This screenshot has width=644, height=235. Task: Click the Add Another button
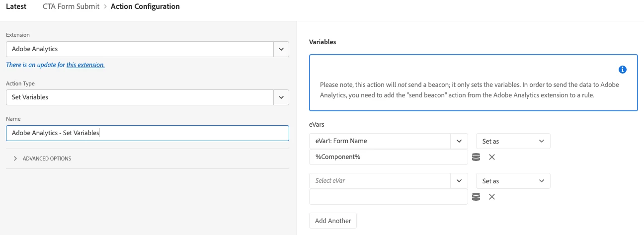[333, 221]
